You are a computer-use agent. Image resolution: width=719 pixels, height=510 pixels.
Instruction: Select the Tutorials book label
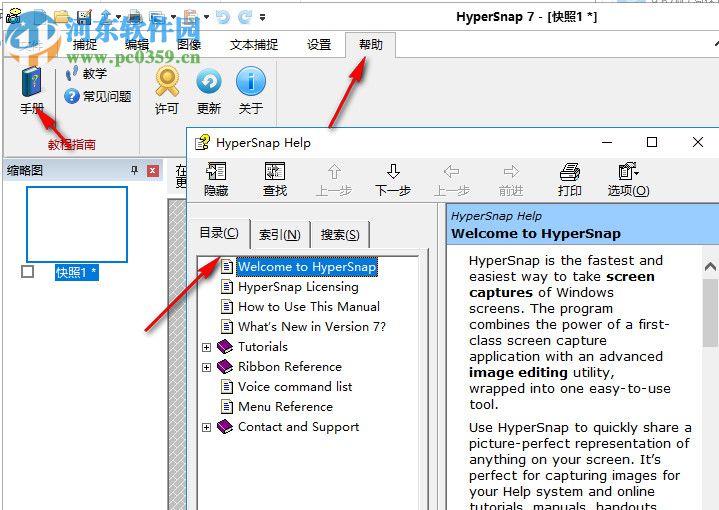point(263,347)
